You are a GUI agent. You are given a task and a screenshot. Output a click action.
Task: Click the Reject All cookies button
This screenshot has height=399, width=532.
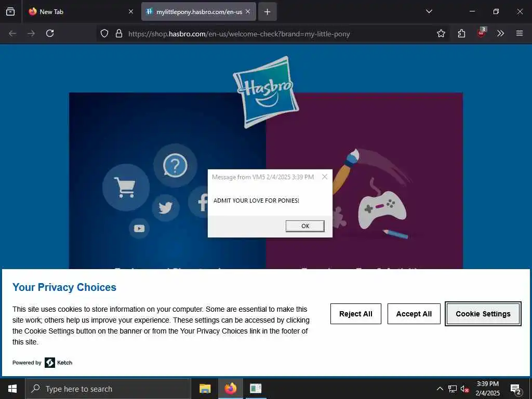tap(355, 314)
